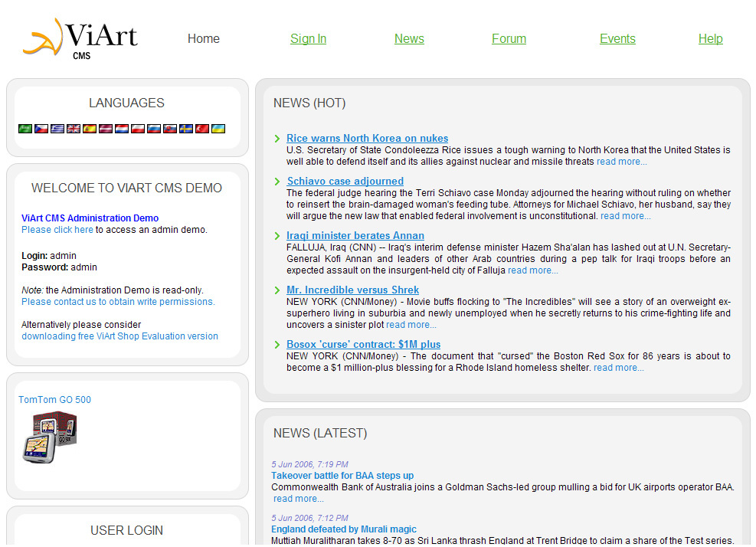756x547 pixels.
Task: Go to the Sign In page
Action: [308, 38]
